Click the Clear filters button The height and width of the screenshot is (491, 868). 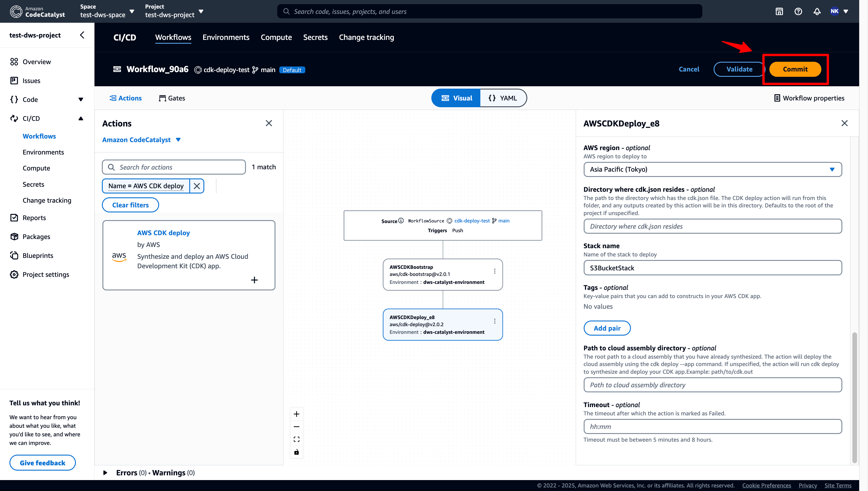[x=130, y=205]
